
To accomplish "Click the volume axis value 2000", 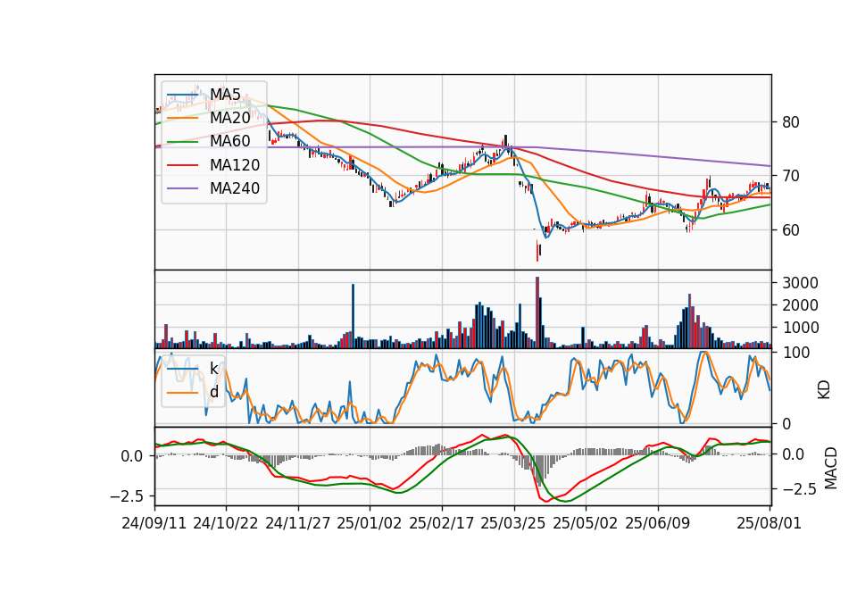I will pos(800,305).
